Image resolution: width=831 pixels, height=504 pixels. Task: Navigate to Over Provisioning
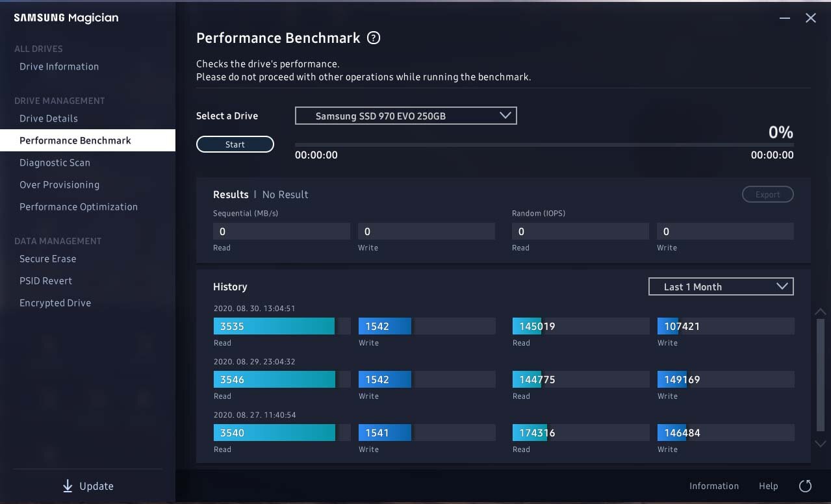click(x=59, y=184)
